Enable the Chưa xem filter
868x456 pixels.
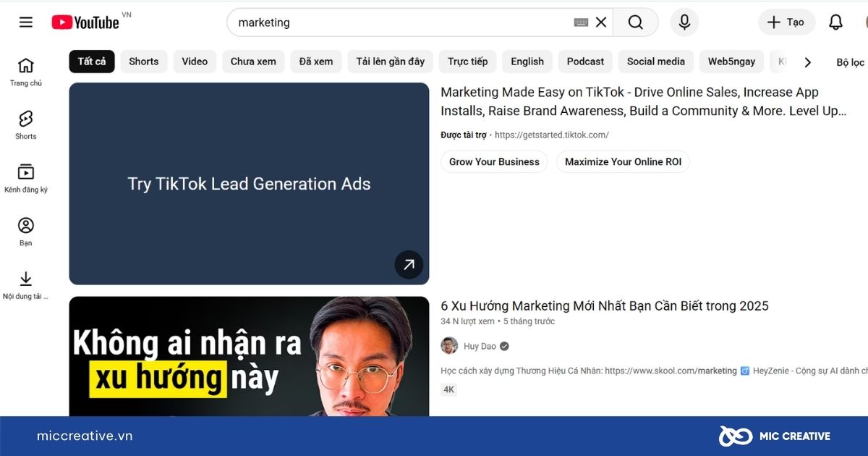point(252,62)
